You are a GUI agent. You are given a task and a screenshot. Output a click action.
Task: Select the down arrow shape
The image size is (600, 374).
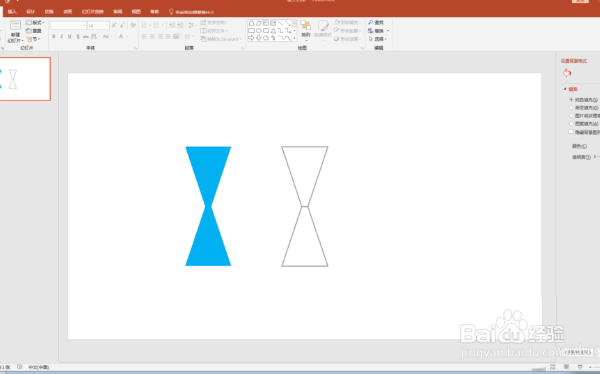pos(259,38)
